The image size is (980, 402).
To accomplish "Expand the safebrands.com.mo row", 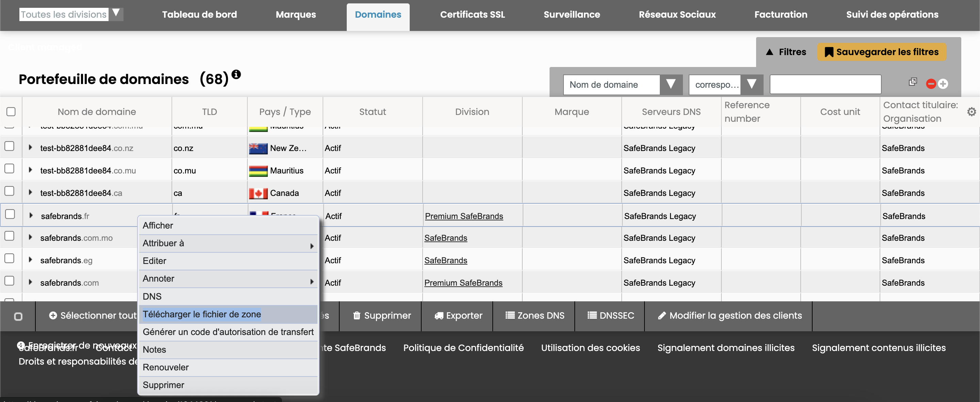I will click(30, 237).
